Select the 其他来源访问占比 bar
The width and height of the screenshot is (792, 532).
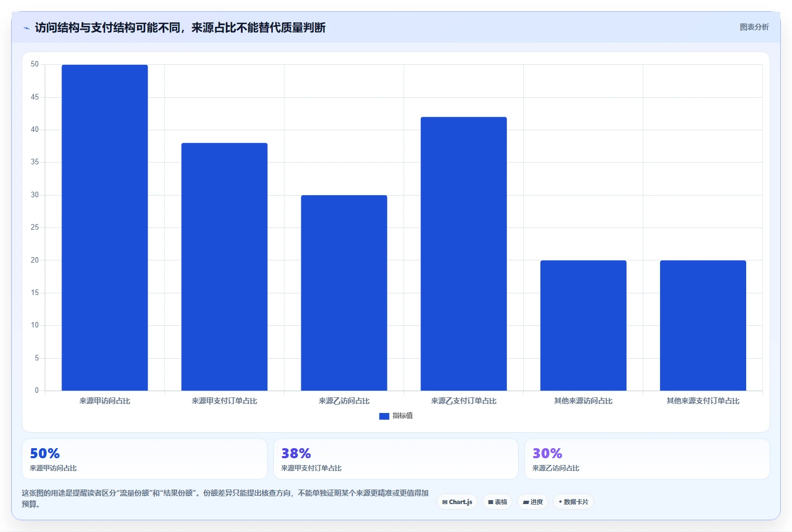583,325
